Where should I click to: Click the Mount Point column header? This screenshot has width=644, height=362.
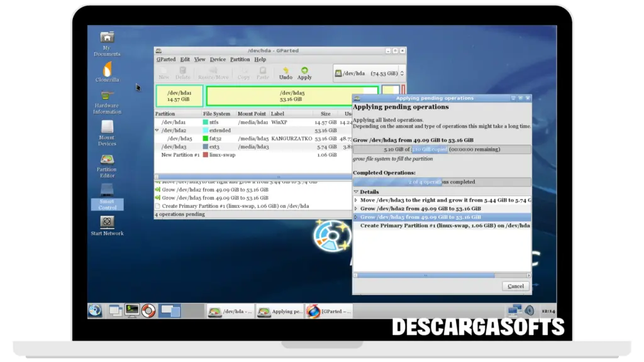[x=253, y=114]
